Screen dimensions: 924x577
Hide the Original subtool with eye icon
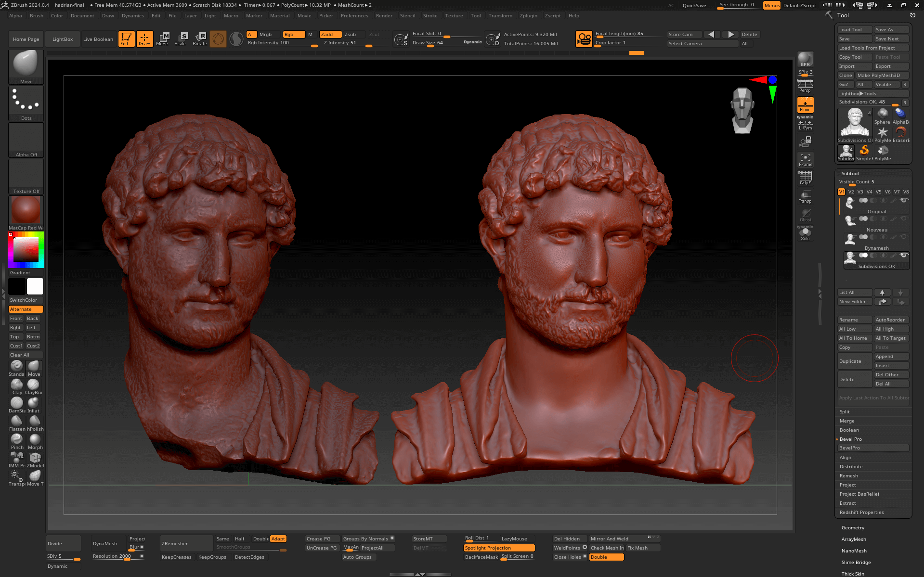coord(904,200)
